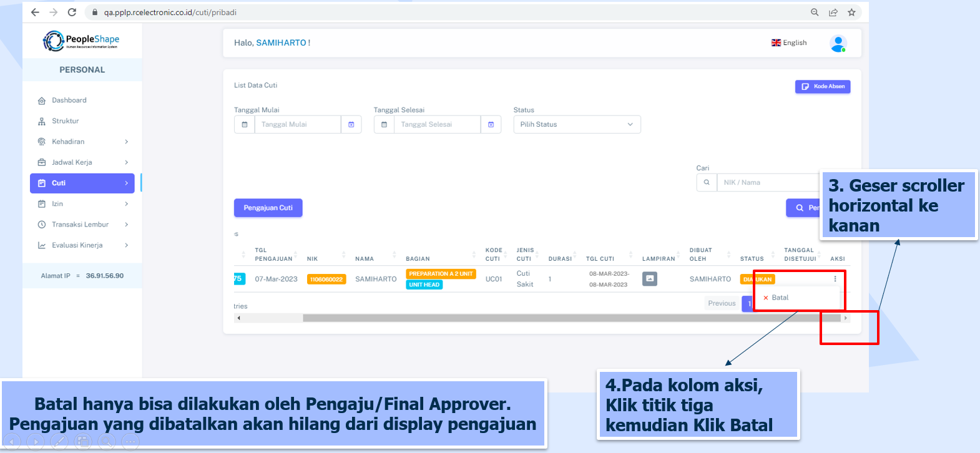980x453 pixels.
Task: Open the Dashboard sidebar item
Action: pyautogui.click(x=69, y=100)
